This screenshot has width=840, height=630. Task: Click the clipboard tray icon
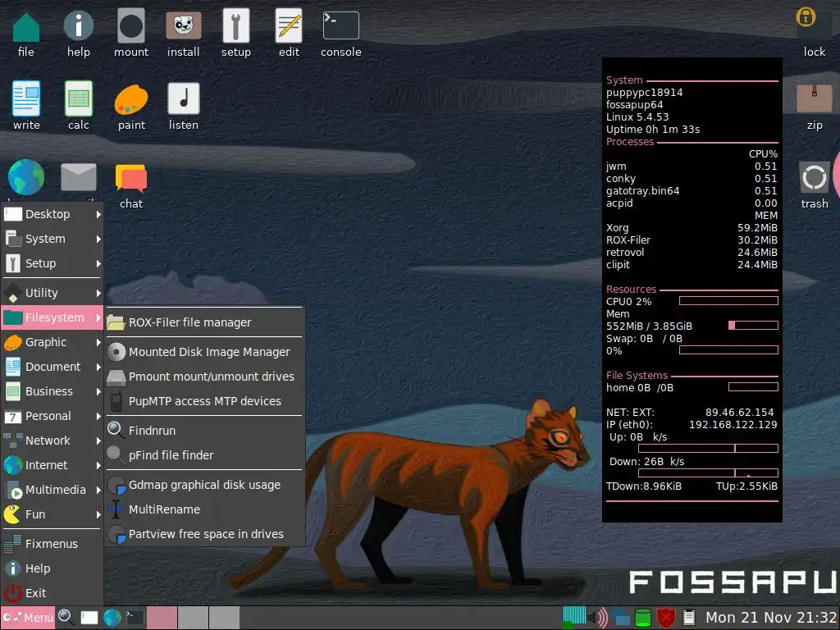coord(689,618)
